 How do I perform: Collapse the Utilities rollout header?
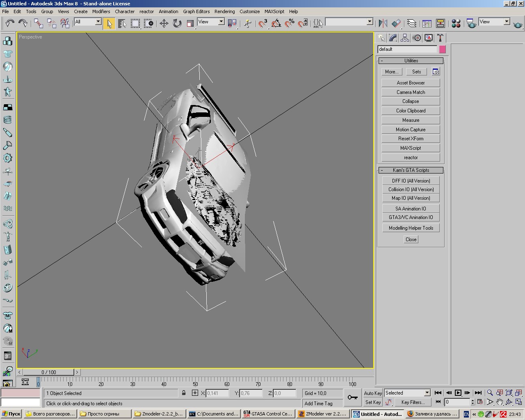point(411,61)
